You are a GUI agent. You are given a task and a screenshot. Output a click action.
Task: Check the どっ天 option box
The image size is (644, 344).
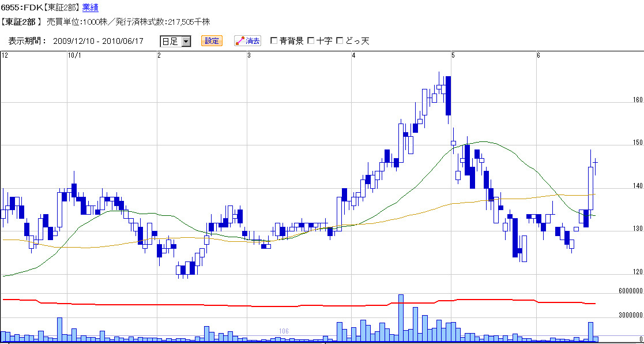click(x=340, y=41)
